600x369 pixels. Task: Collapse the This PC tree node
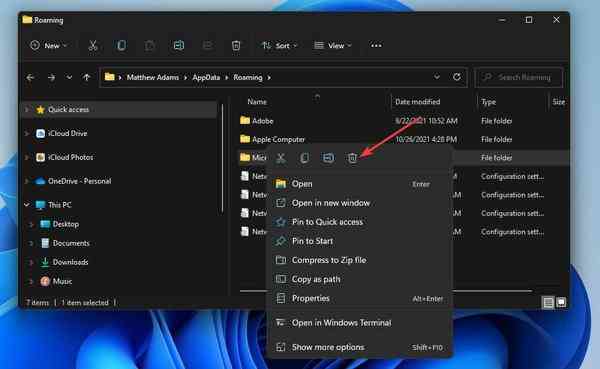click(27, 205)
